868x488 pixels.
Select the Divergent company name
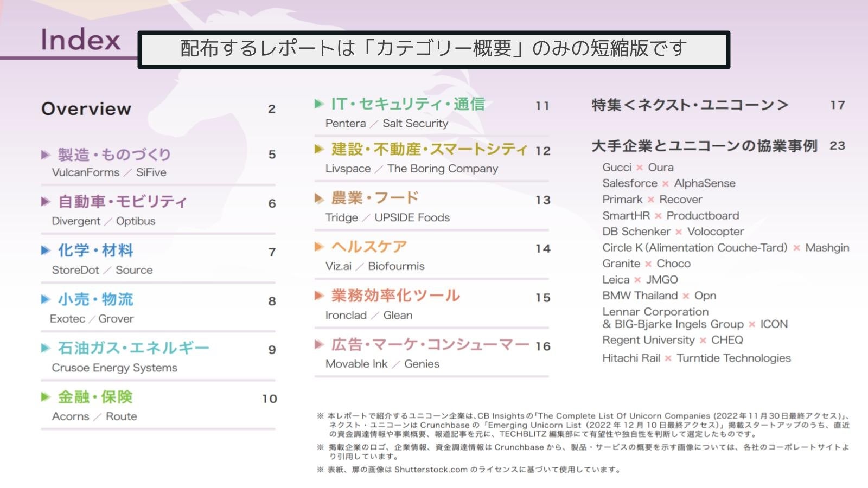(x=76, y=221)
